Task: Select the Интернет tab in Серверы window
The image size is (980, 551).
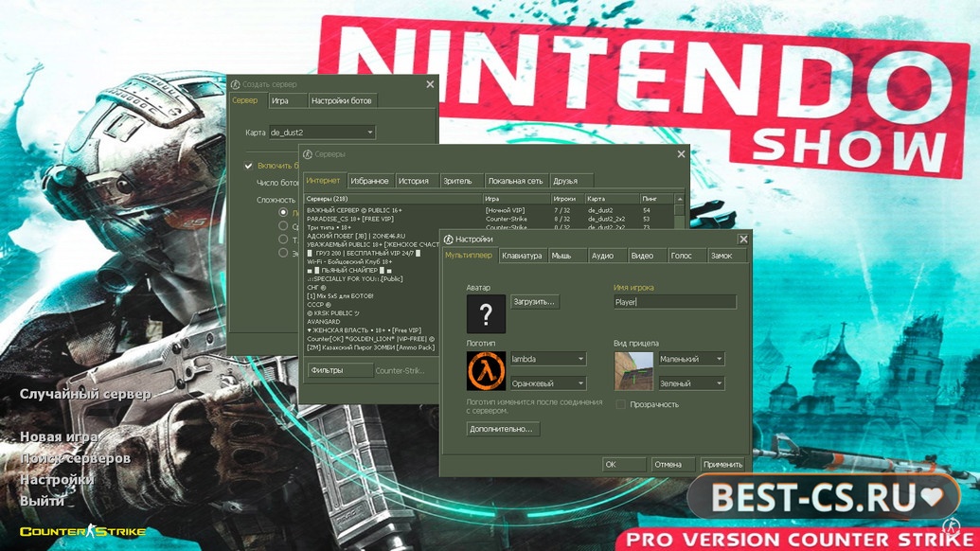Action: (324, 181)
